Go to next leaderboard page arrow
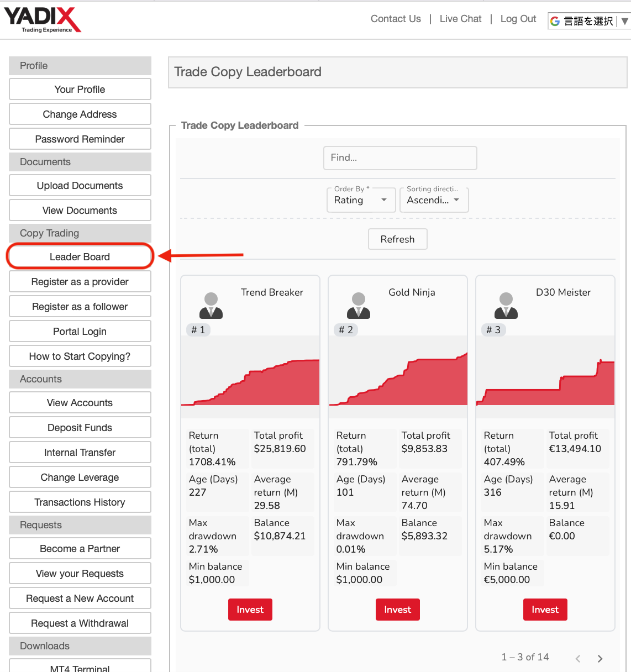The image size is (631, 672). click(600, 658)
